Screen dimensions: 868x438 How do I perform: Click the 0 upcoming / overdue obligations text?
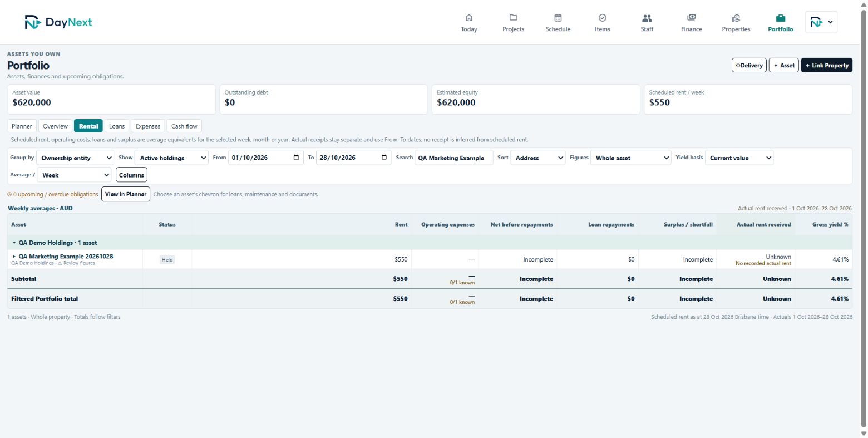click(x=53, y=194)
